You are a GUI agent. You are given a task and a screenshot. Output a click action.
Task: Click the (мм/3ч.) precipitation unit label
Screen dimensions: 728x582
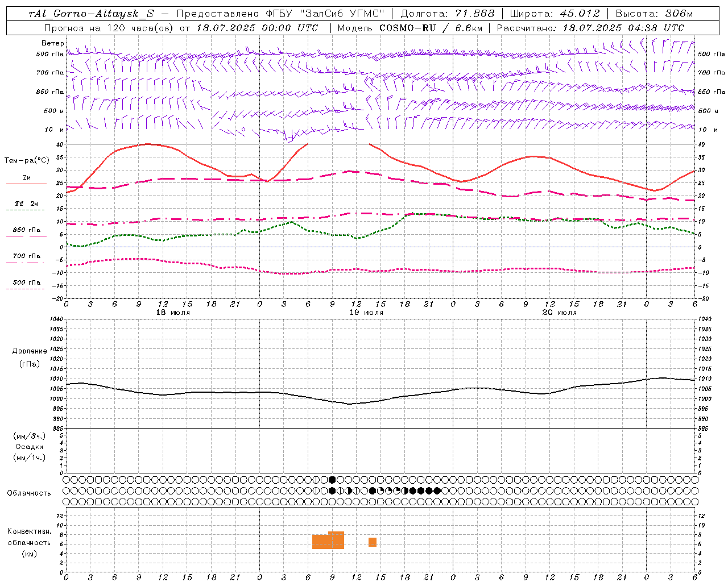click(30, 436)
